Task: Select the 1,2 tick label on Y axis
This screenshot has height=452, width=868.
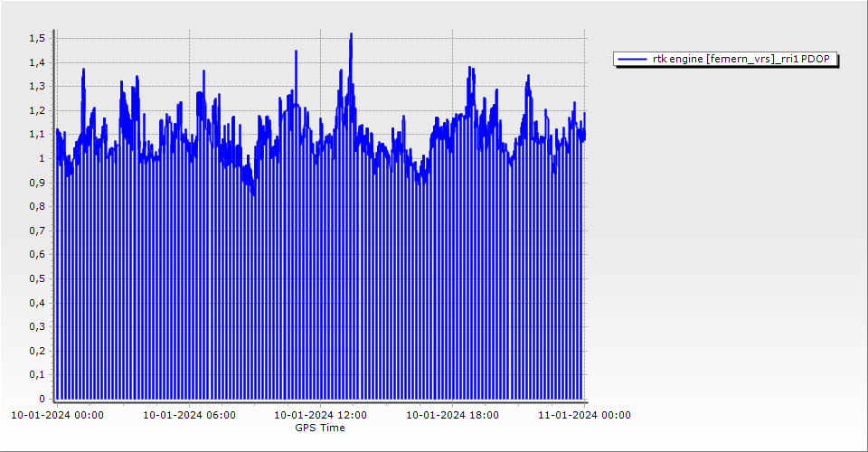Action: click(36, 110)
